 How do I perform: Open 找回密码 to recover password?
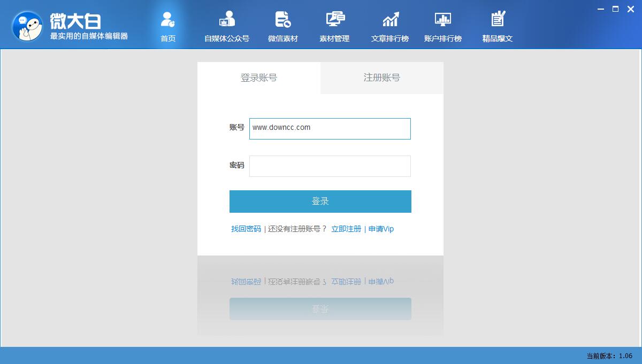pos(246,229)
